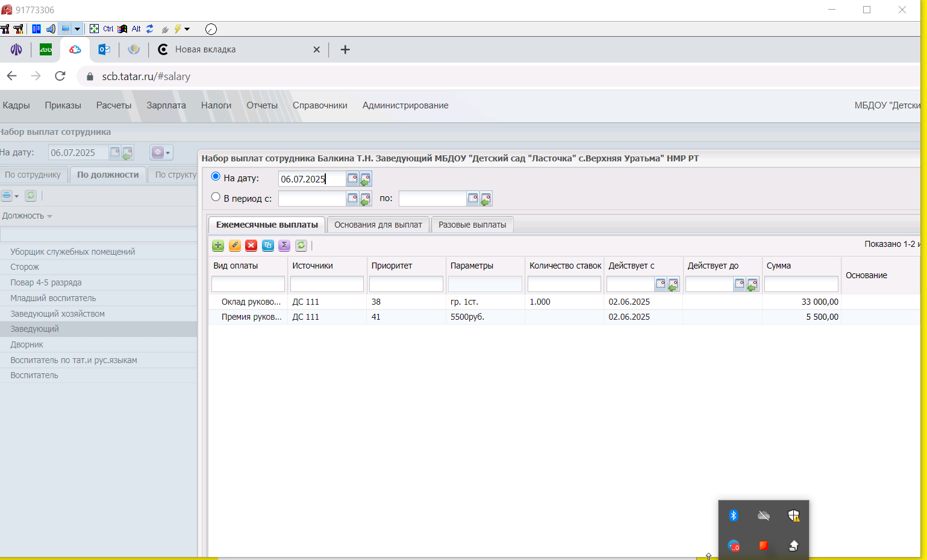Refresh the positions list in left panel
This screenshot has width=927, height=560.
pyautogui.click(x=31, y=196)
